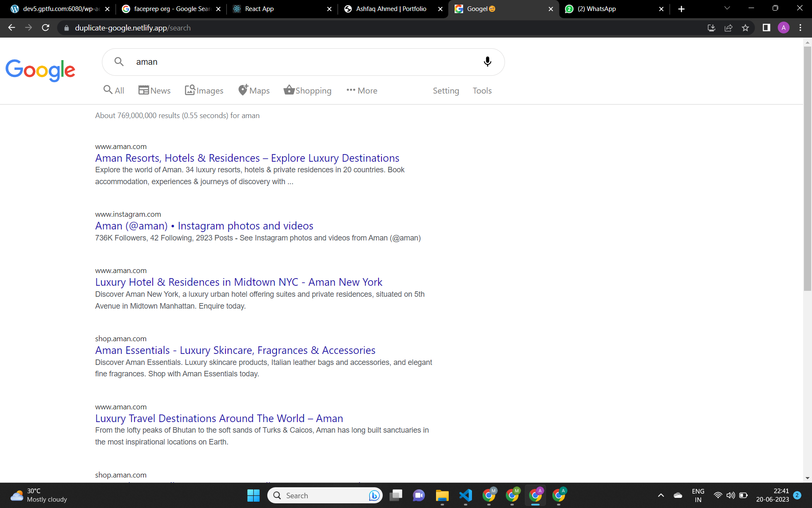Select the All search tab

(x=114, y=90)
